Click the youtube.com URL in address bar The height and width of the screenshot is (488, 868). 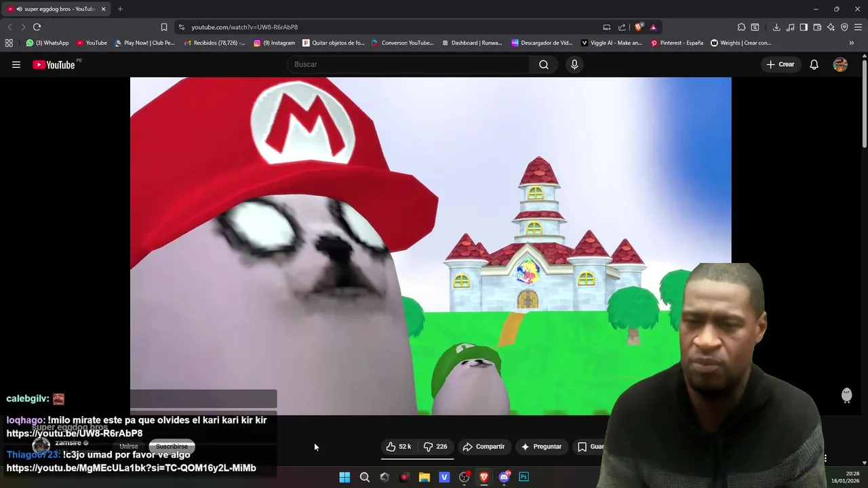point(244,27)
